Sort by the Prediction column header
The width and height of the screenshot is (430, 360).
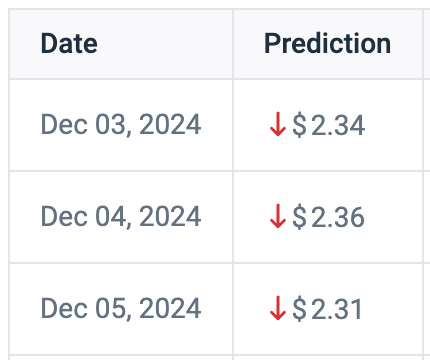click(327, 43)
